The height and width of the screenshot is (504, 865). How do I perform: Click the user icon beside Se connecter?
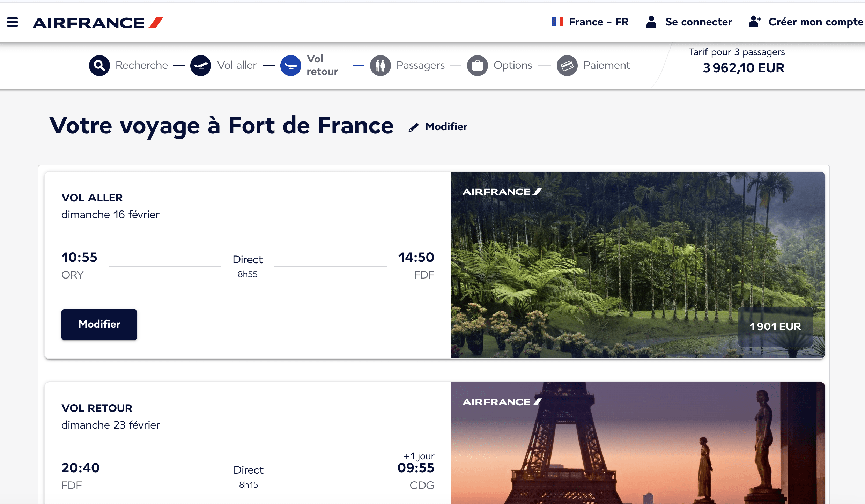(651, 22)
